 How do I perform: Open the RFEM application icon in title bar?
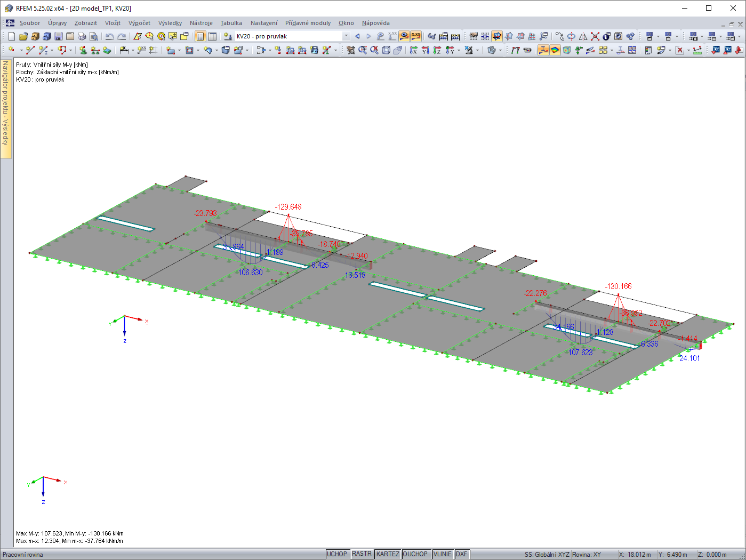(x=8, y=8)
